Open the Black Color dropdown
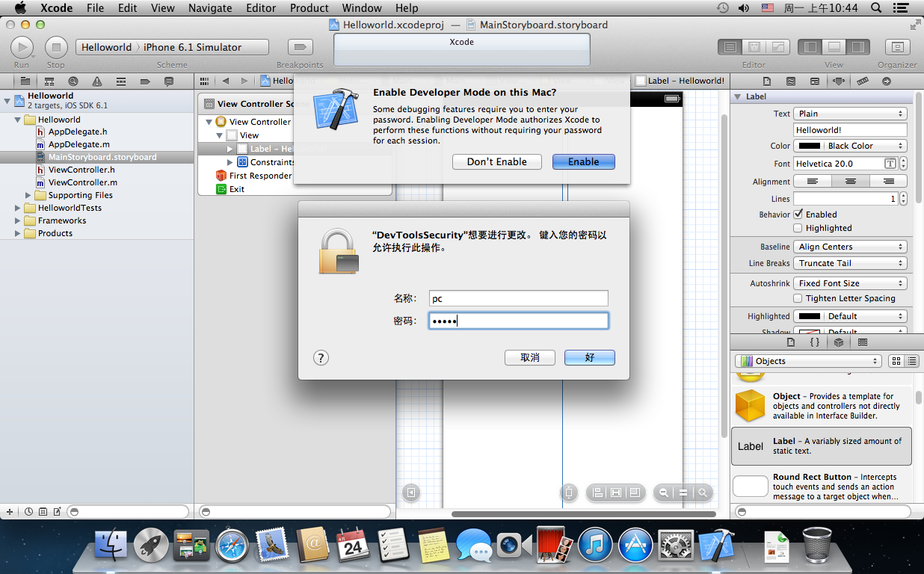This screenshot has width=924, height=574. [850, 146]
